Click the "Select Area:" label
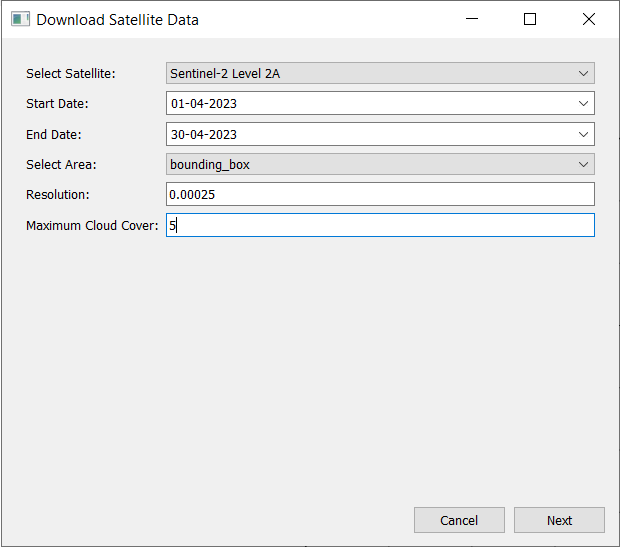 (61, 164)
